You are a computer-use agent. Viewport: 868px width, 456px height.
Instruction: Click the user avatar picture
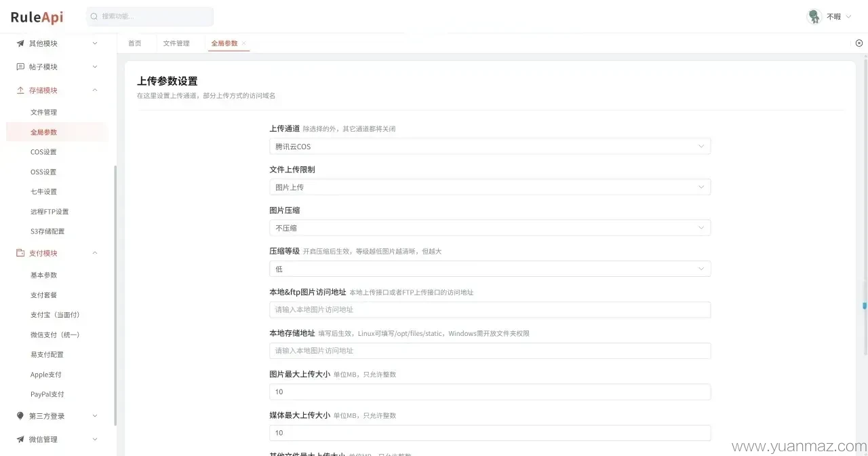[814, 16]
